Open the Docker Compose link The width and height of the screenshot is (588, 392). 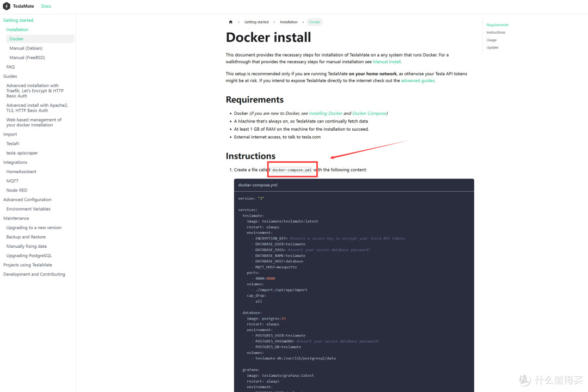(x=370, y=113)
